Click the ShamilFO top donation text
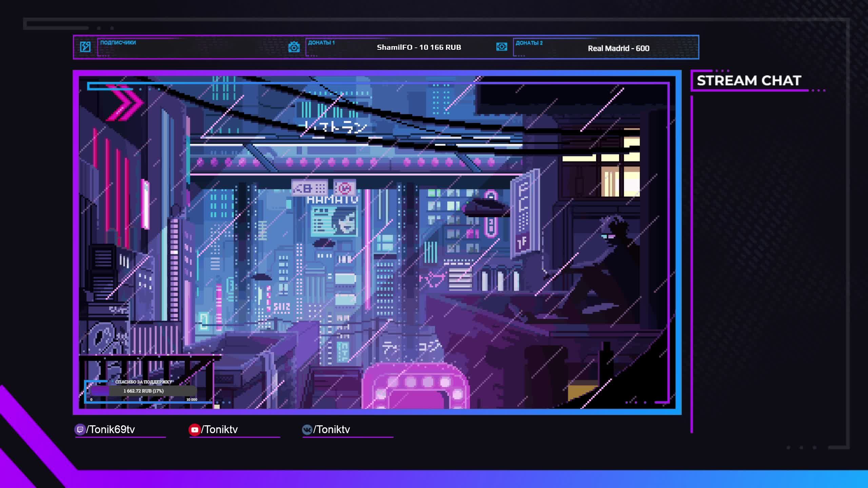Screen dimensions: 868x488 click(x=419, y=47)
